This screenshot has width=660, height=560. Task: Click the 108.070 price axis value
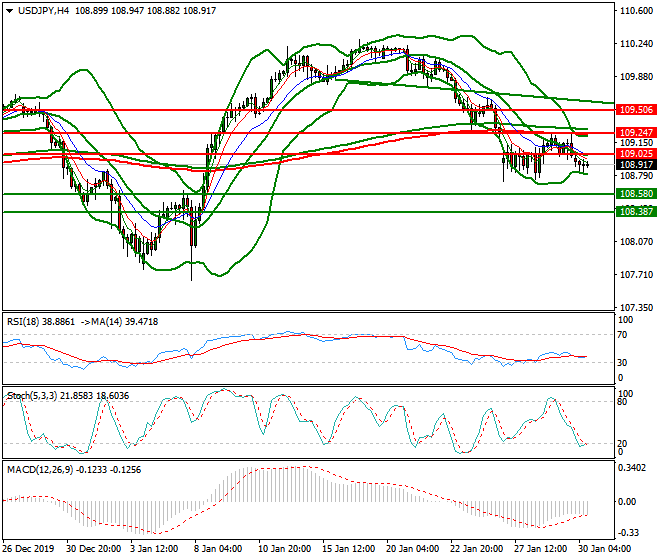coord(636,242)
